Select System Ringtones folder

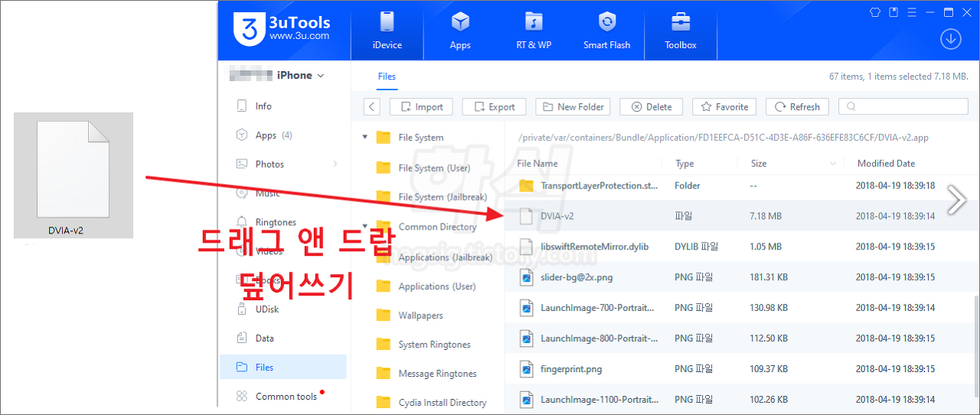click(x=434, y=345)
